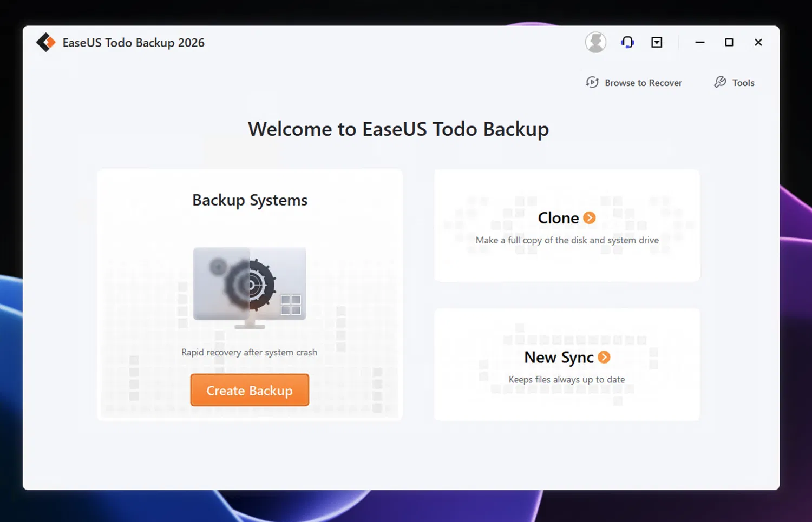The width and height of the screenshot is (812, 522).
Task: Maximize the EaseUS Todo Backup window
Action: point(729,42)
